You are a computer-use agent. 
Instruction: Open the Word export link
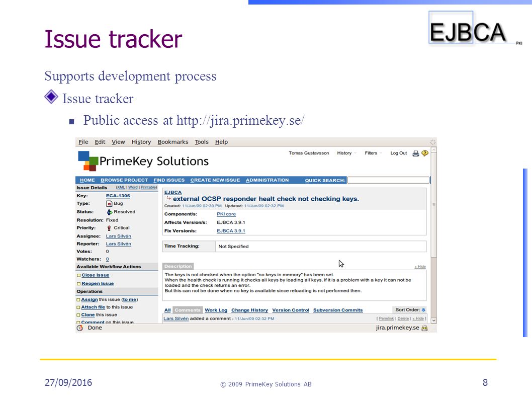(x=133, y=188)
